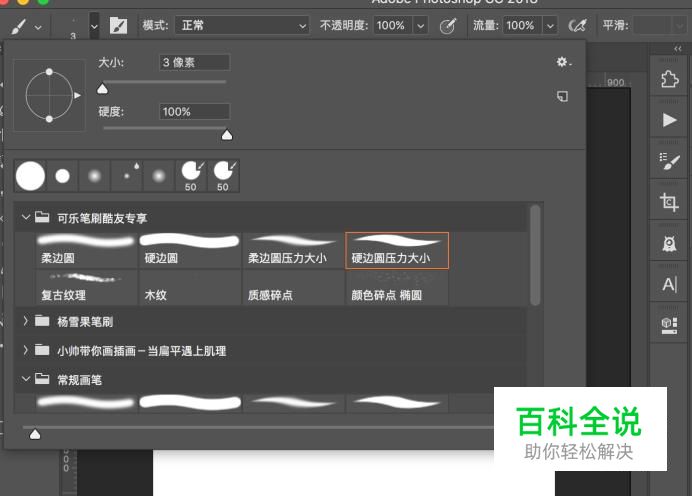Open the Brush Settings panel dock icon
This screenshot has width=692, height=496.
[x=669, y=161]
